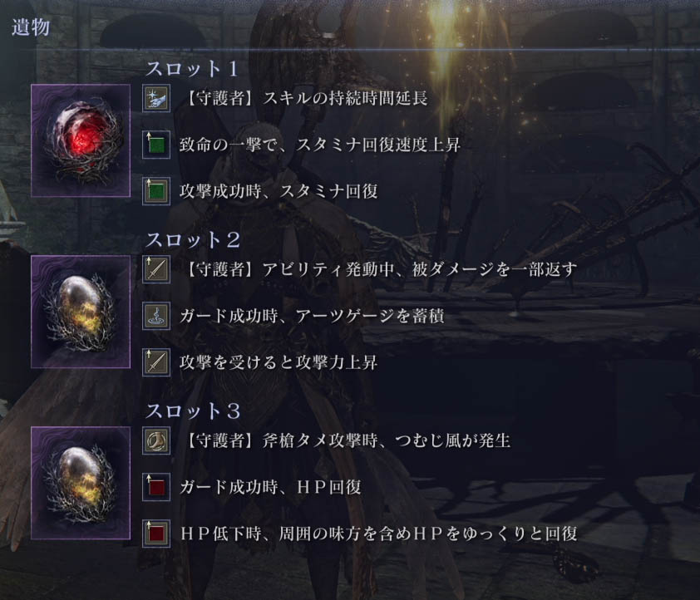Select the 被ダメージを一部返す effect text
This screenshot has width=700, height=600.
[494, 269]
